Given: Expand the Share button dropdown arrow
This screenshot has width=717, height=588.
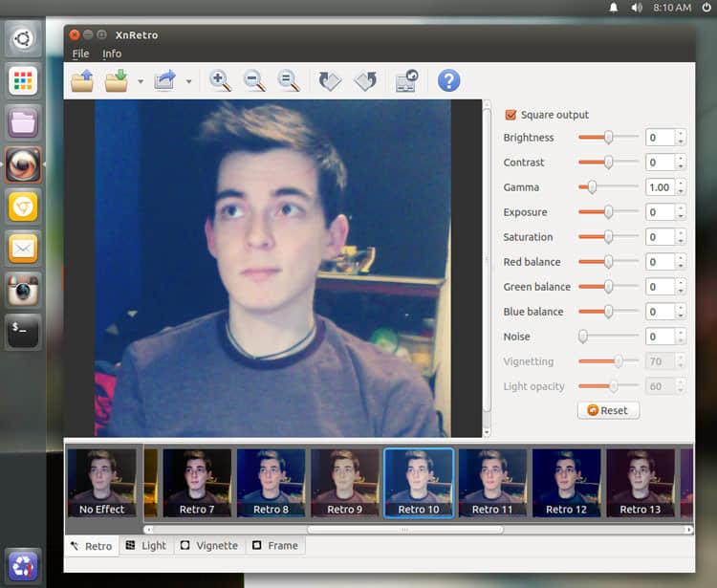Looking at the screenshot, I should point(188,82).
